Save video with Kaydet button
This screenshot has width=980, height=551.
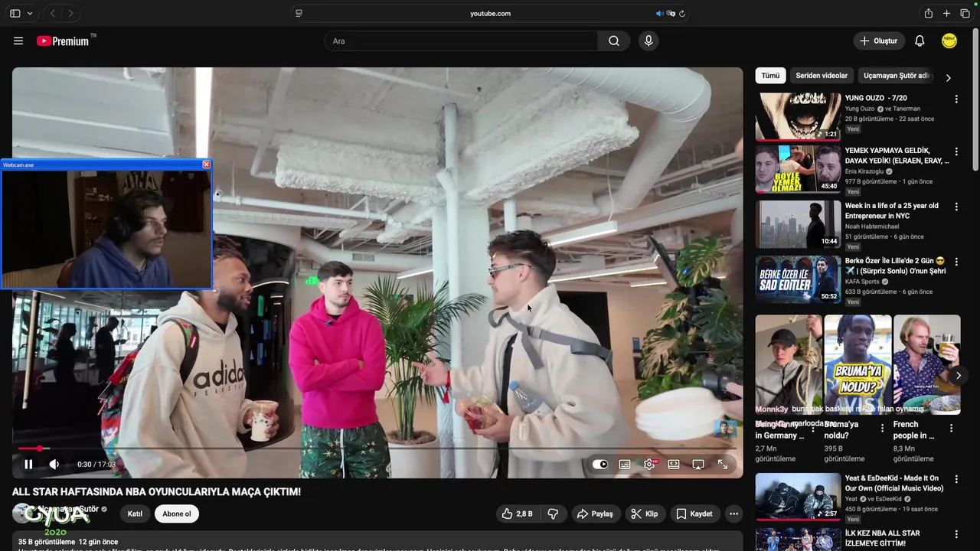pyautogui.click(x=694, y=514)
